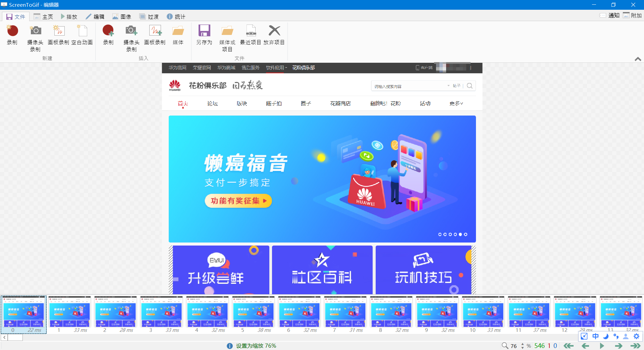
Task: Select frame 5 thumbnail (38 ms)
Action: (253, 314)
